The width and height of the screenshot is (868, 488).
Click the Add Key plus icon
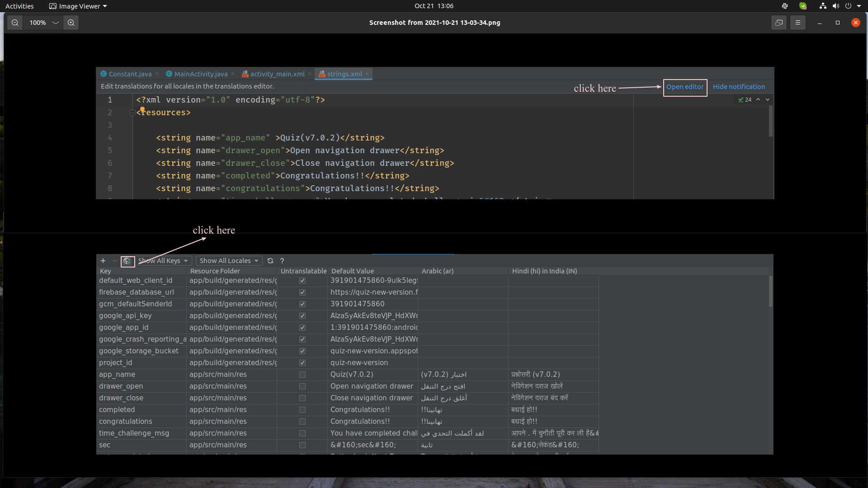[x=103, y=261]
